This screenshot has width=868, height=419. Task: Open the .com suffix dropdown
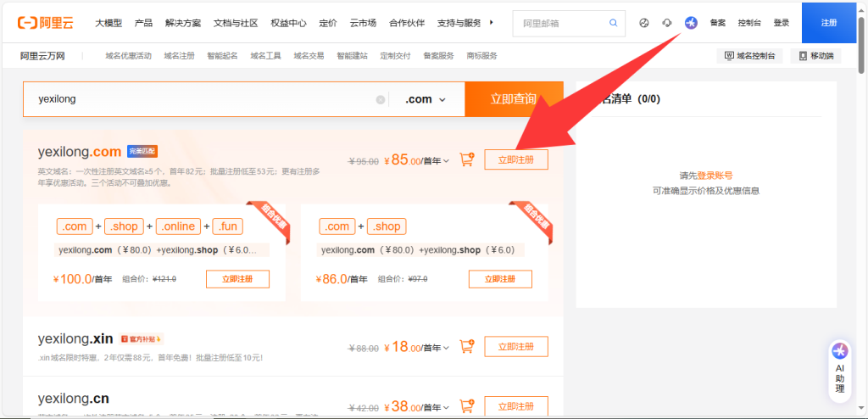(426, 100)
